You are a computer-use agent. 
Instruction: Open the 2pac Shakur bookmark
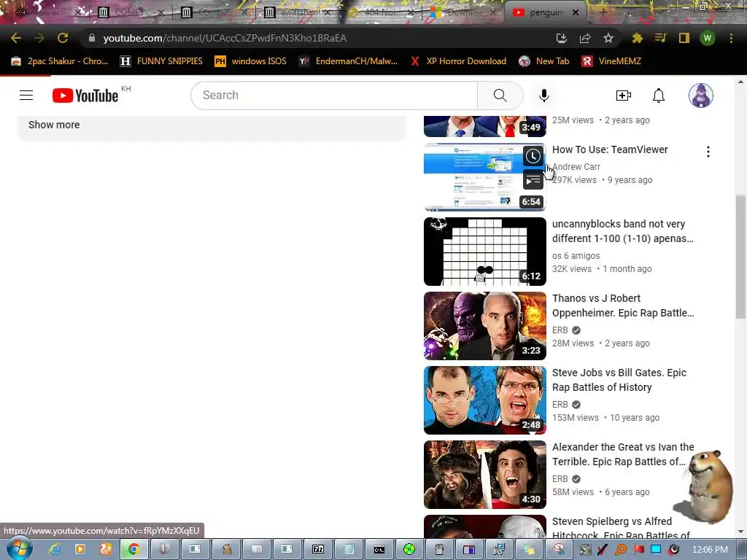(x=60, y=61)
